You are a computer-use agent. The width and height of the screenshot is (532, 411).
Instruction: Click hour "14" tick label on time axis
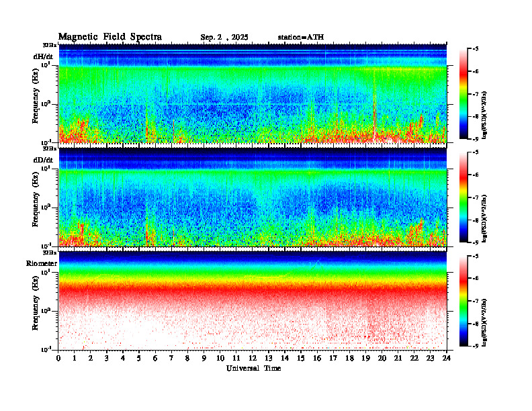[x=285, y=358]
